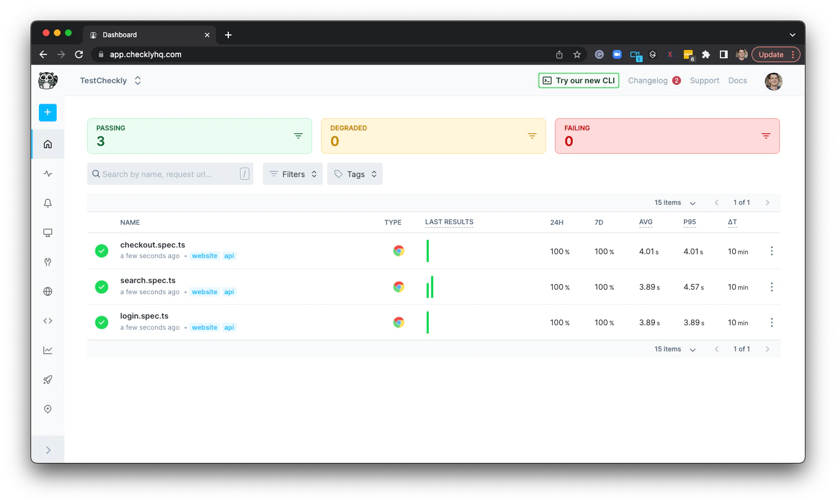Filter the PASSING checks with its filter icon
Viewport: 836px width, 504px height.
tap(298, 135)
